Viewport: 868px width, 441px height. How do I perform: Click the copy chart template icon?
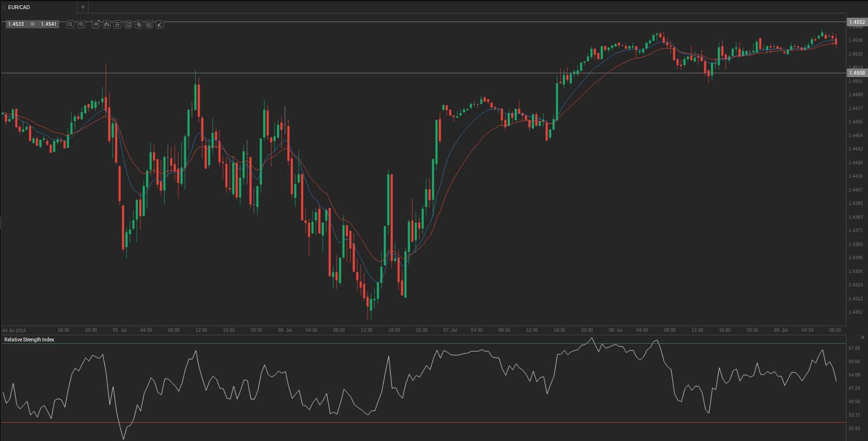(x=139, y=24)
